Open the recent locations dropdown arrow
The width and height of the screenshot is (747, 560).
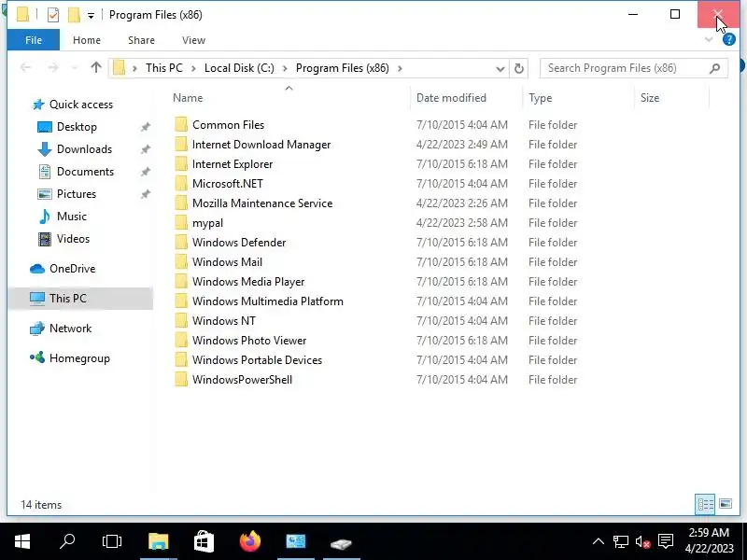tap(75, 68)
